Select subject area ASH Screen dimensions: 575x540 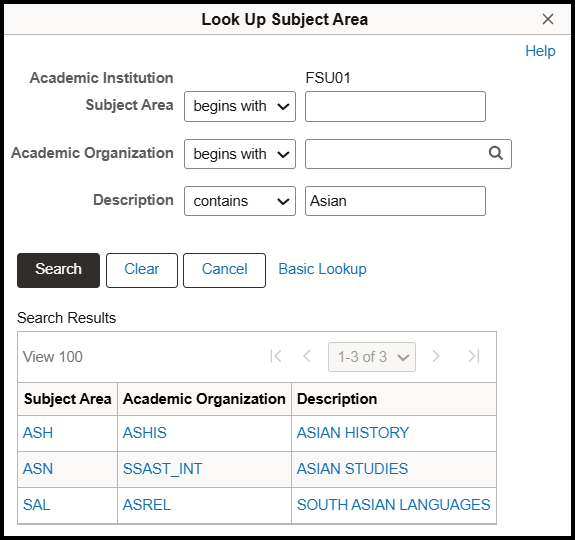tap(38, 433)
